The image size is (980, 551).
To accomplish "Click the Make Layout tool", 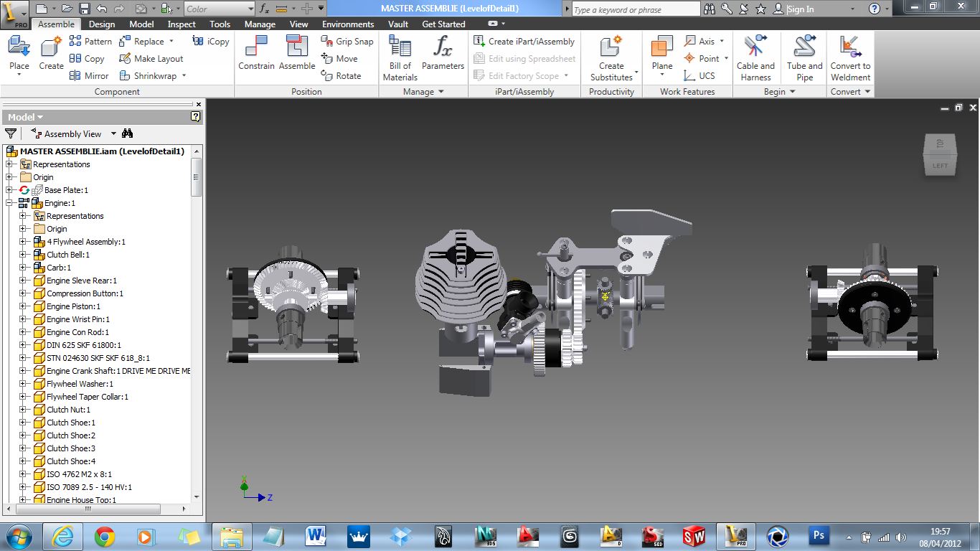I will point(151,59).
